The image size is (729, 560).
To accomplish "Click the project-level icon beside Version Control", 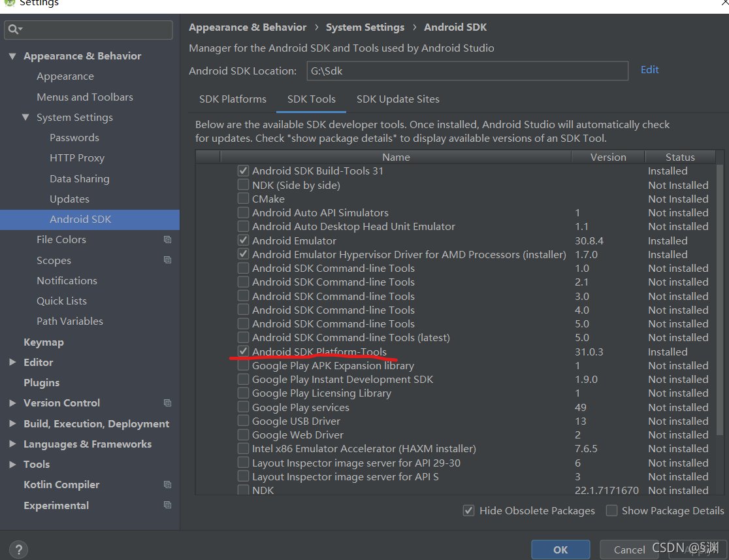I will (167, 403).
